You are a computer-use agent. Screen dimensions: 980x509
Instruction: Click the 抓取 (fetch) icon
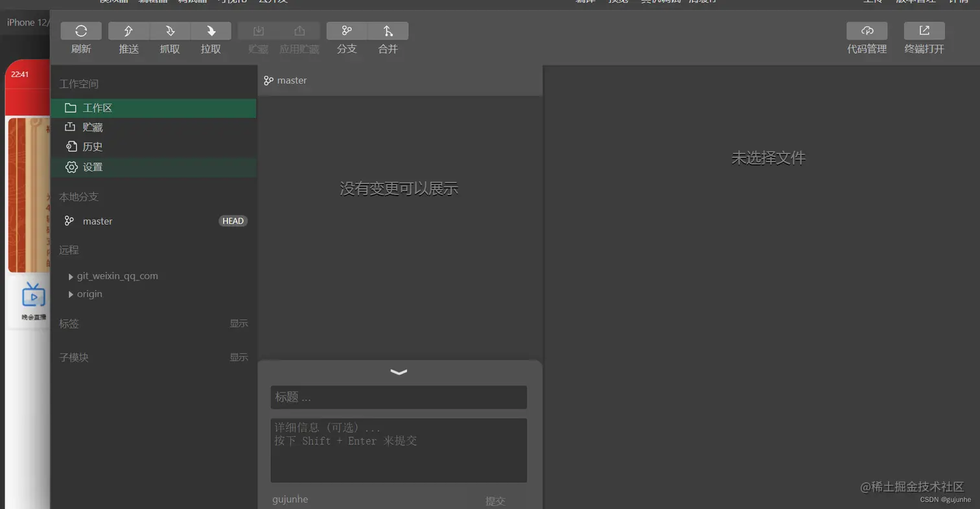coord(169,30)
